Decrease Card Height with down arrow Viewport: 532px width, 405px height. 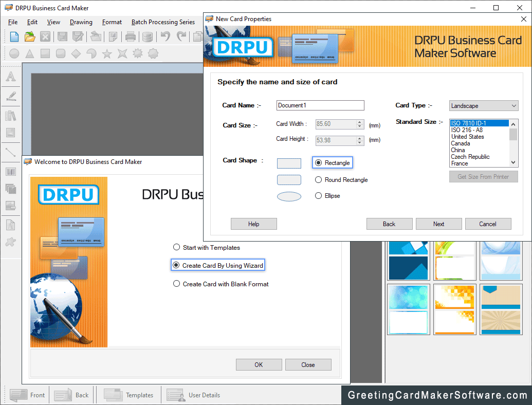tap(360, 142)
